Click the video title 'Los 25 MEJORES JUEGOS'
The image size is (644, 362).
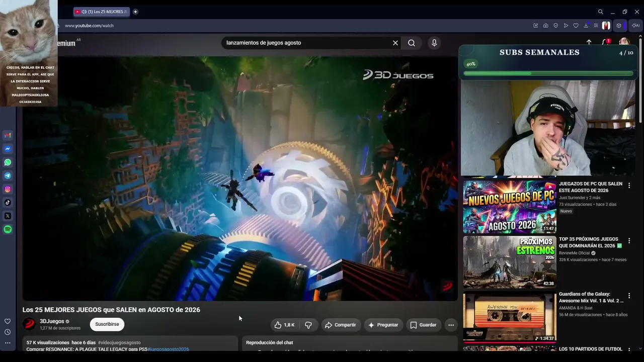click(x=111, y=310)
